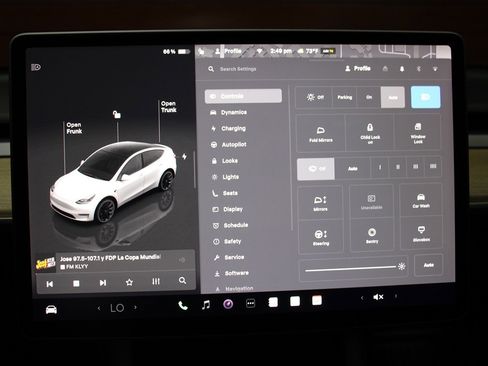Select wiper speed I
This screenshot has height=366, width=488.
pos(380,167)
